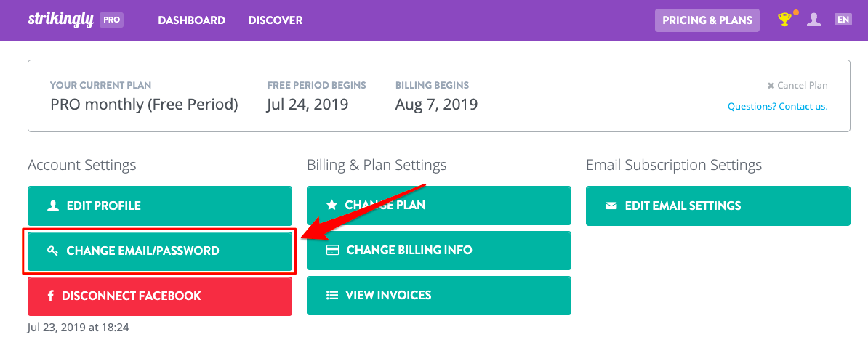Screen dimensions: 868x345
Task: Click the envelope icon on Email Settings
Action: [611, 206]
